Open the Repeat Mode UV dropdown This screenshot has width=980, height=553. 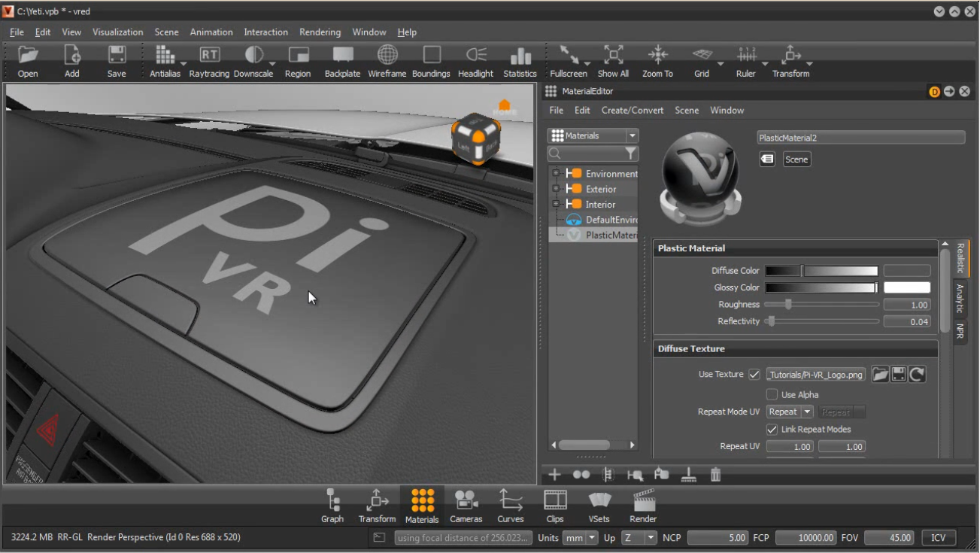pos(790,412)
